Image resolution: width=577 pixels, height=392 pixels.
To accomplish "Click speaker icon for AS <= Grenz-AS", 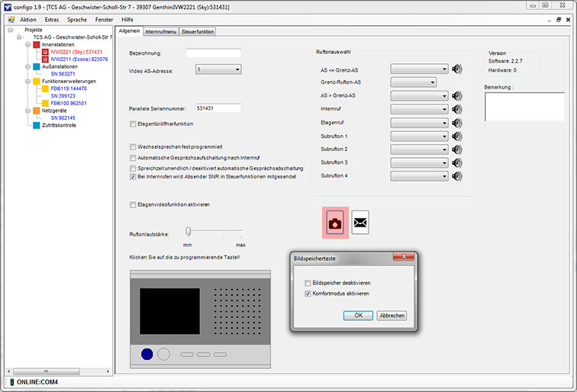I will pos(457,69).
